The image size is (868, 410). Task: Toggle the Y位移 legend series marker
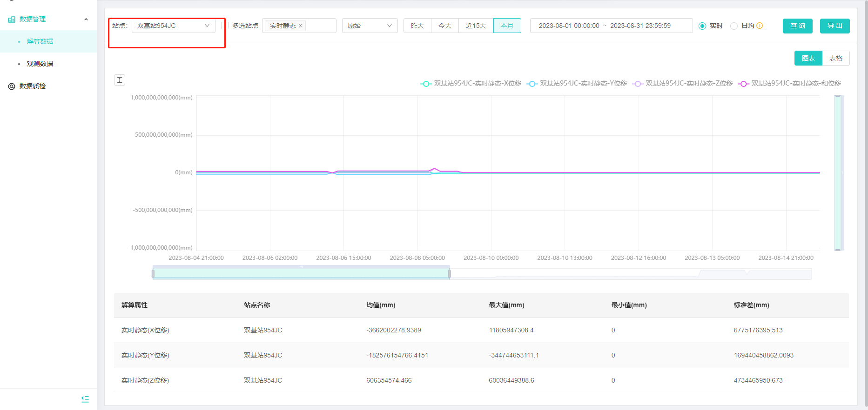pos(532,84)
